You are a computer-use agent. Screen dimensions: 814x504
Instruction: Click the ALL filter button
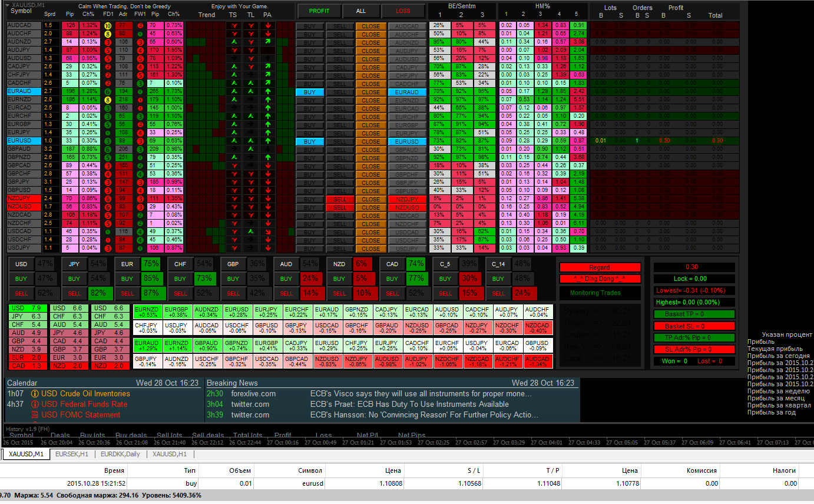tap(361, 11)
